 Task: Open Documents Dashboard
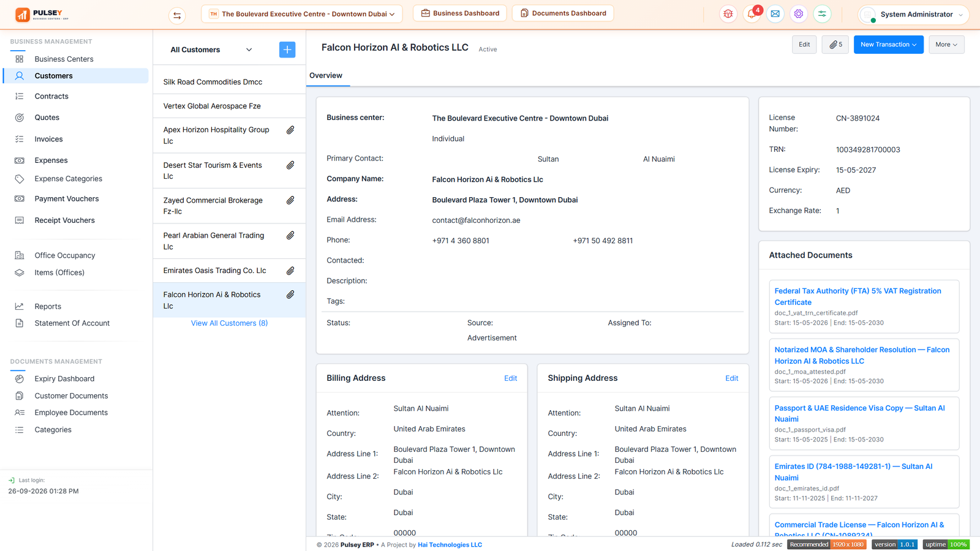click(563, 13)
